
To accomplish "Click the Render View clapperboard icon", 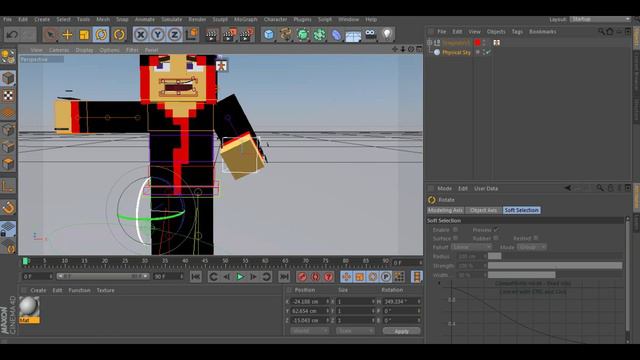I will coord(211,35).
